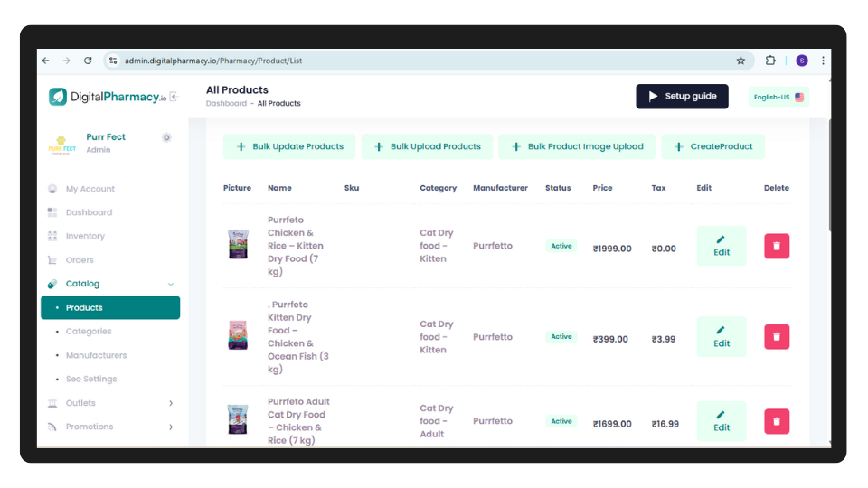Screen dimensions: 868x488
Task: Click Active status of ₹399.00 product
Action: point(561,337)
